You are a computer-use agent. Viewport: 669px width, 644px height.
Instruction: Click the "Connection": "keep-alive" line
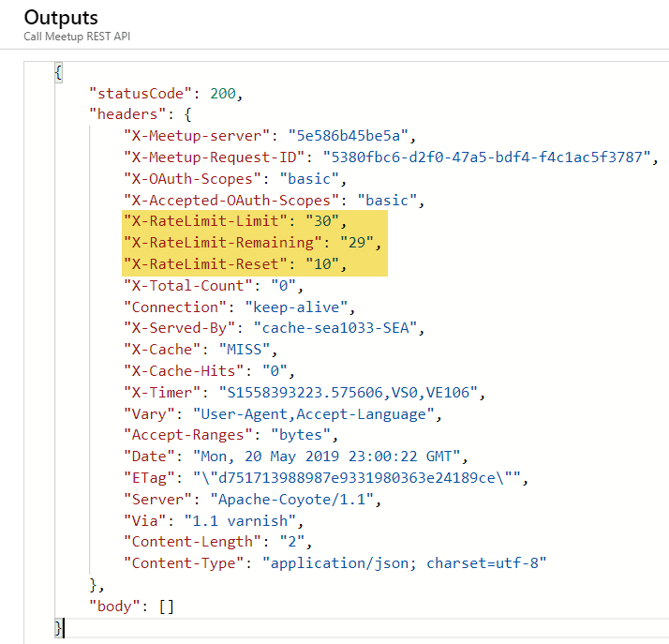[239, 307]
